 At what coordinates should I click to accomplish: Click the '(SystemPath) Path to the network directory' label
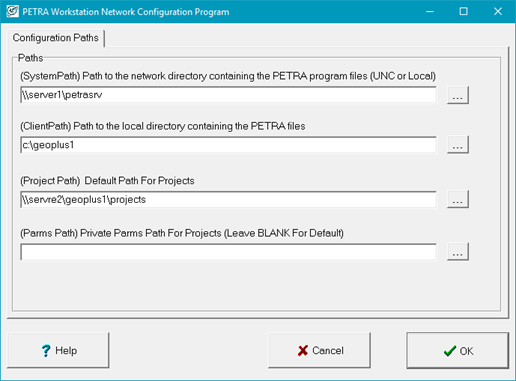[x=228, y=76]
